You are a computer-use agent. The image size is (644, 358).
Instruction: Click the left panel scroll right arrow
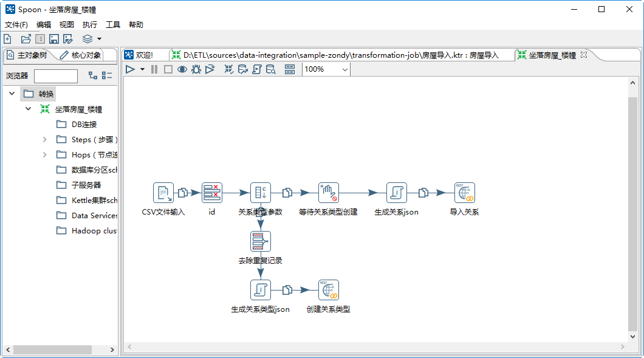click(112, 349)
